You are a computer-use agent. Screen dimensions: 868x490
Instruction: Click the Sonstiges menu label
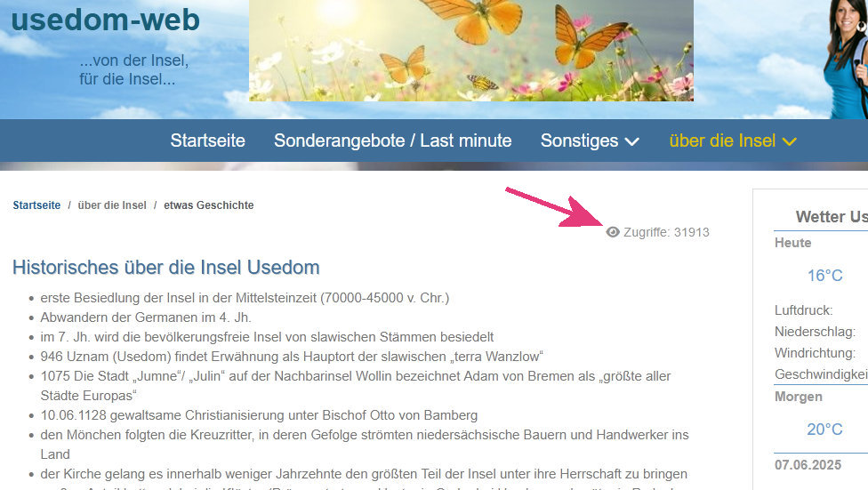pos(579,141)
